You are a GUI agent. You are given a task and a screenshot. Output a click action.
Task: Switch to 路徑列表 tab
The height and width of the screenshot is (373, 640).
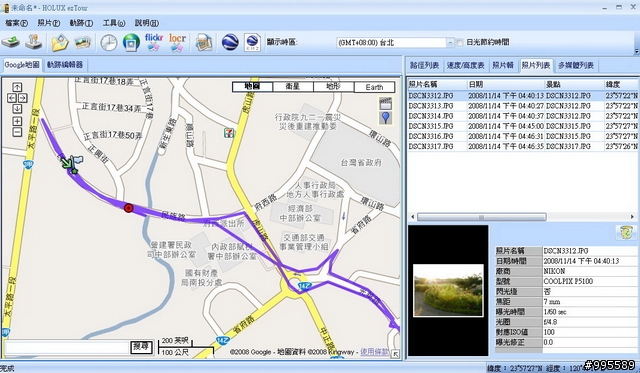point(424,65)
